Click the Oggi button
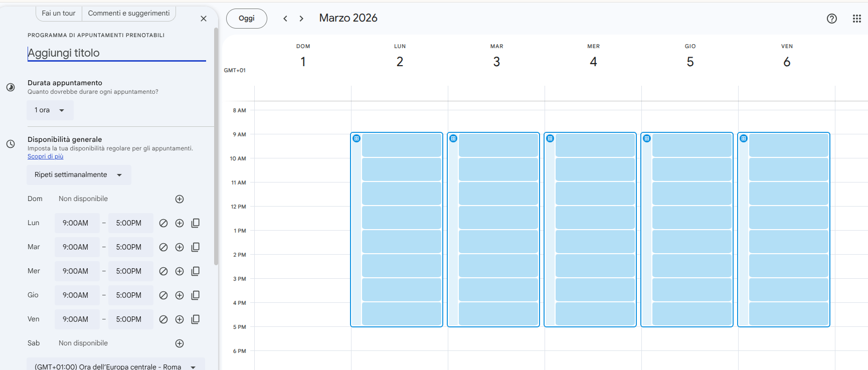The height and width of the screenshot is (370, 868). (247, 19)
